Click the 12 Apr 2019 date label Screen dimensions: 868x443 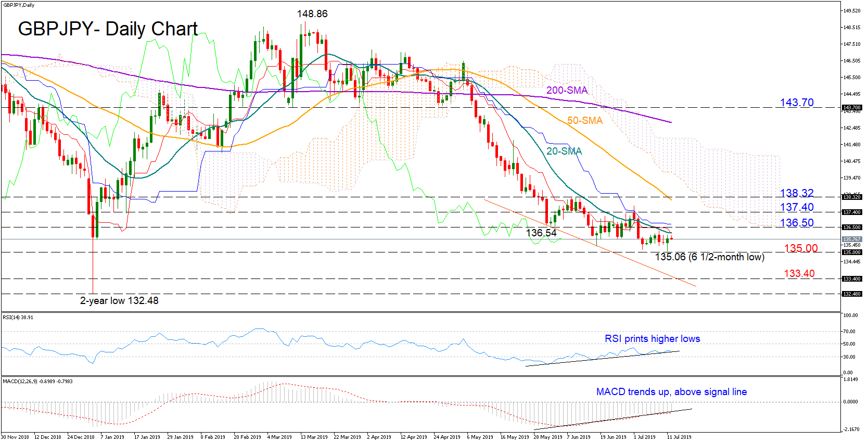click(x=414, y=437)
